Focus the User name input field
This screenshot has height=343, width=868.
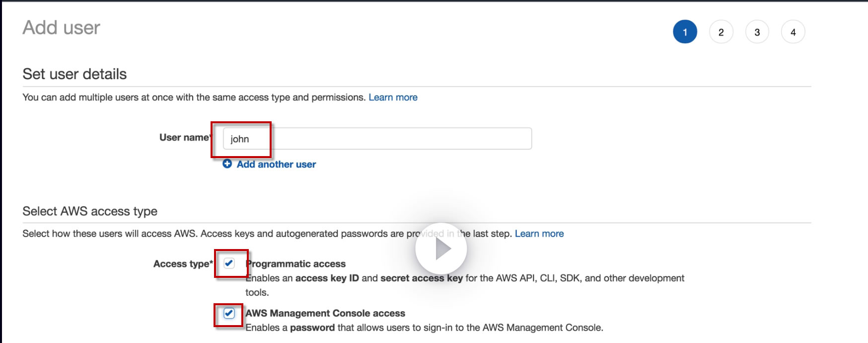(x=377, y=139)
